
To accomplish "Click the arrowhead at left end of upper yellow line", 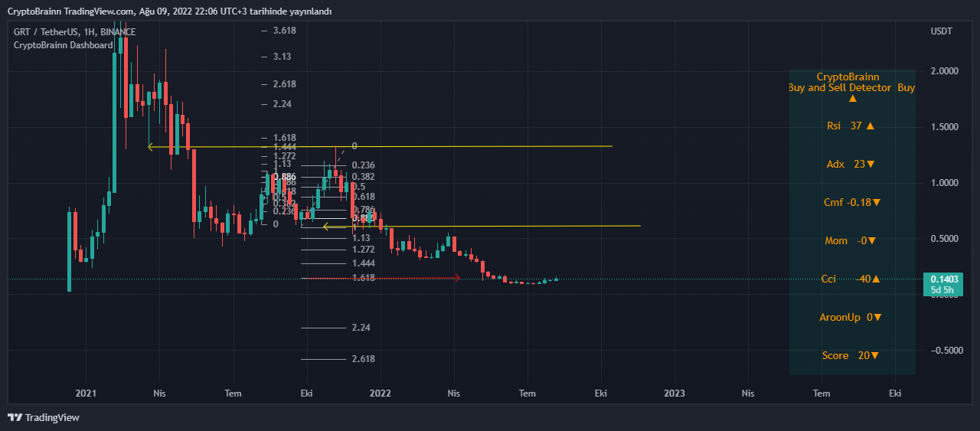I will [151, 147].
